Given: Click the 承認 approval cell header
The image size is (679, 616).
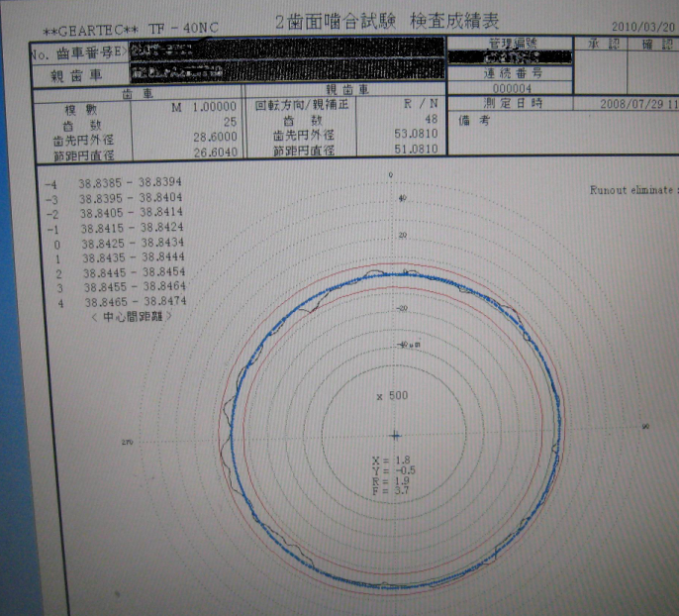Looking at the screenshot, I should pyautogui.click(x=603, y=44).
